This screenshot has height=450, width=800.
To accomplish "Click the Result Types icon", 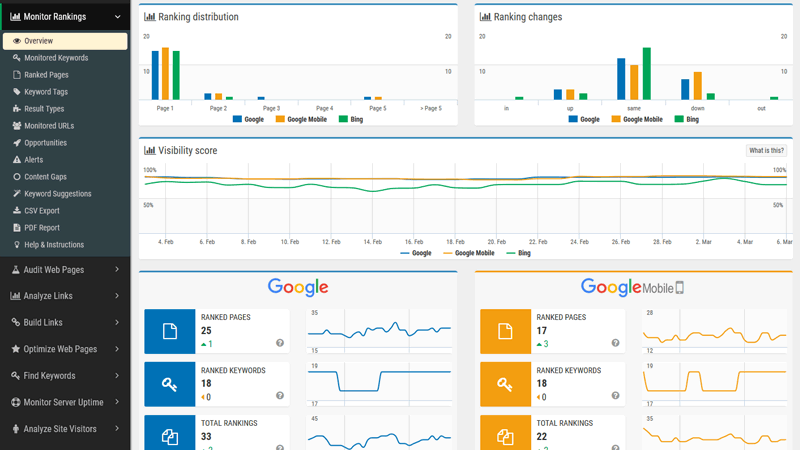I will coord(17,109).
